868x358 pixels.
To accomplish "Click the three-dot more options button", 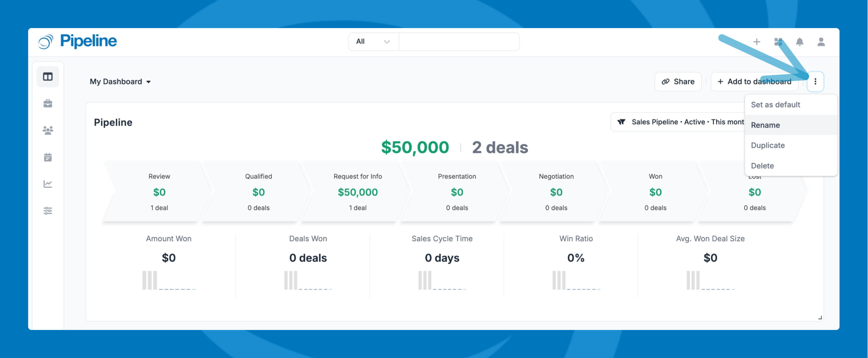I will tap(816, 81).
